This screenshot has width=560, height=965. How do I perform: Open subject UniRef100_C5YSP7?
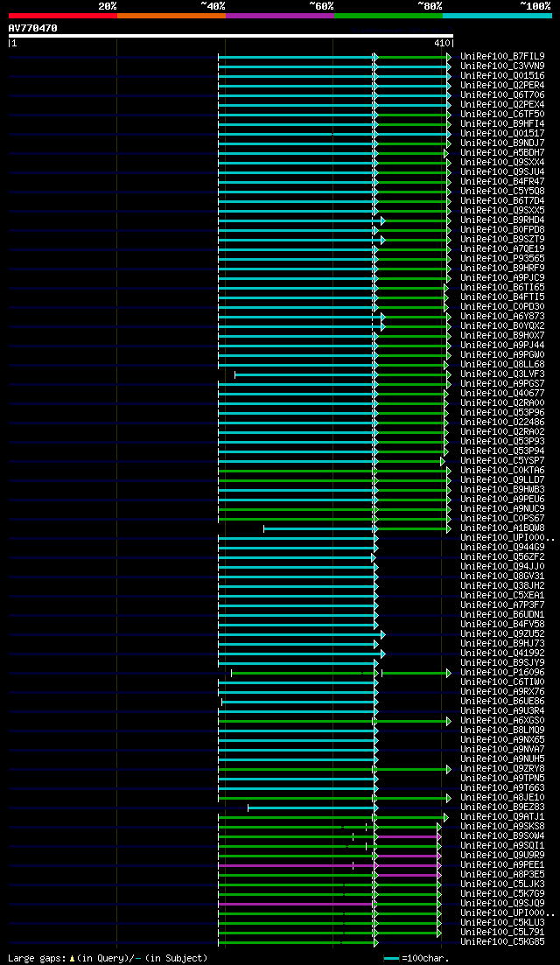(x=502, y=461)
